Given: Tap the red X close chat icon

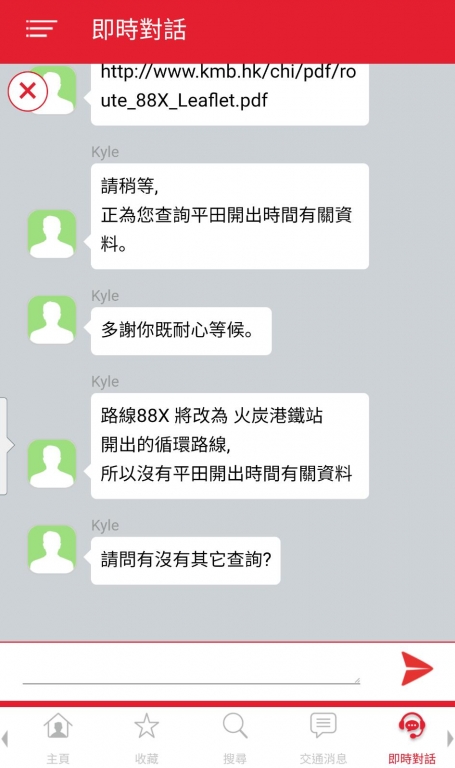Looking at the screenshot, I should (x=27, y=92).
